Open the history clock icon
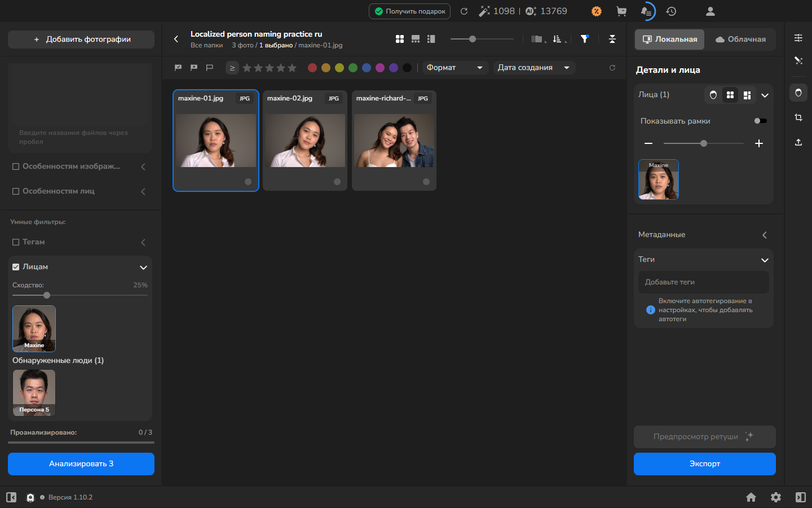The width and height of the screenshot is (812, 508). pos(671,11)
